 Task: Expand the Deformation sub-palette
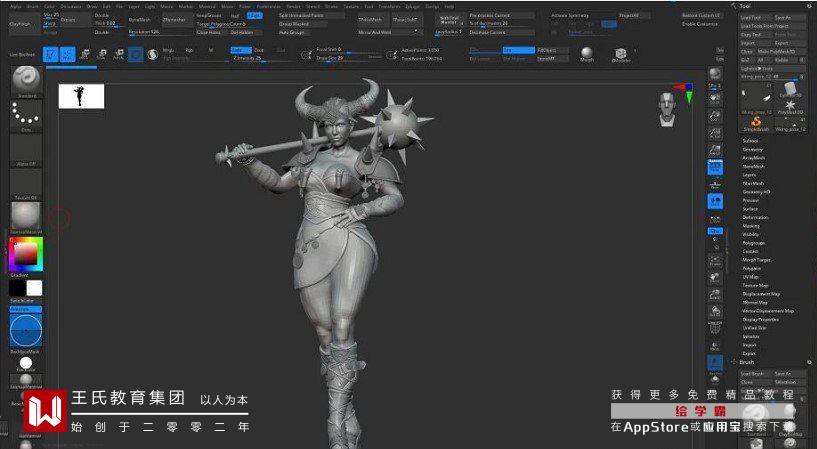click(756, 217)
